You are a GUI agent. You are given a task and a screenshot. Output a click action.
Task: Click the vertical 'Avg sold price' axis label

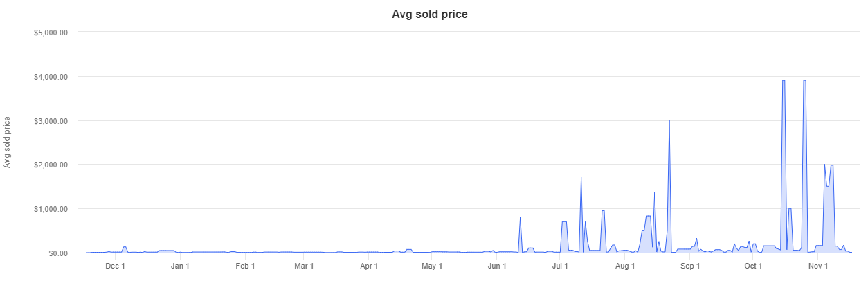click(8, 143)
